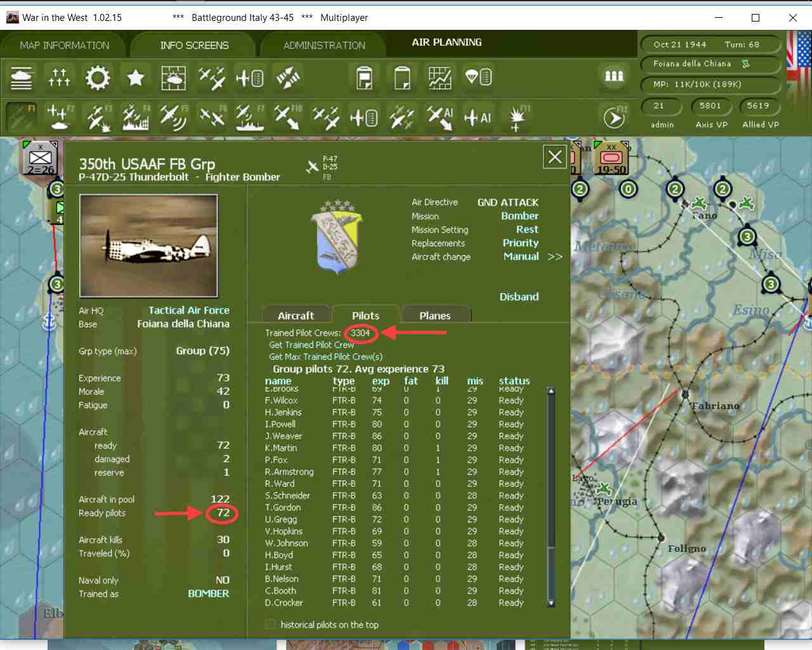Image resolution: width=812 pixels, height=650 pixels.
Task: Click the line chart graph icon
Action: coord(440,77)
